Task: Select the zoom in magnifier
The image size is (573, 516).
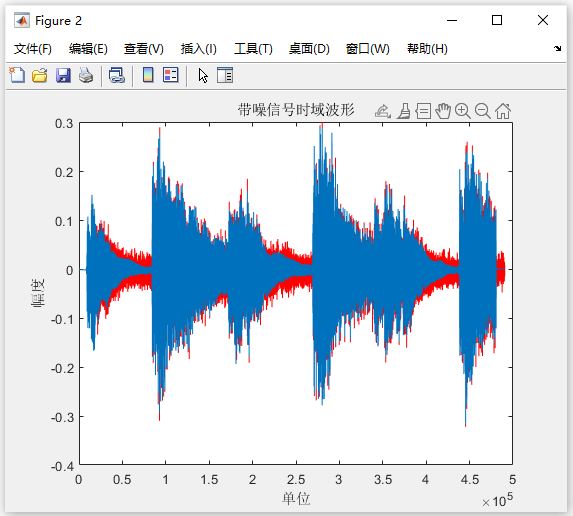Action: pos(463,111)
